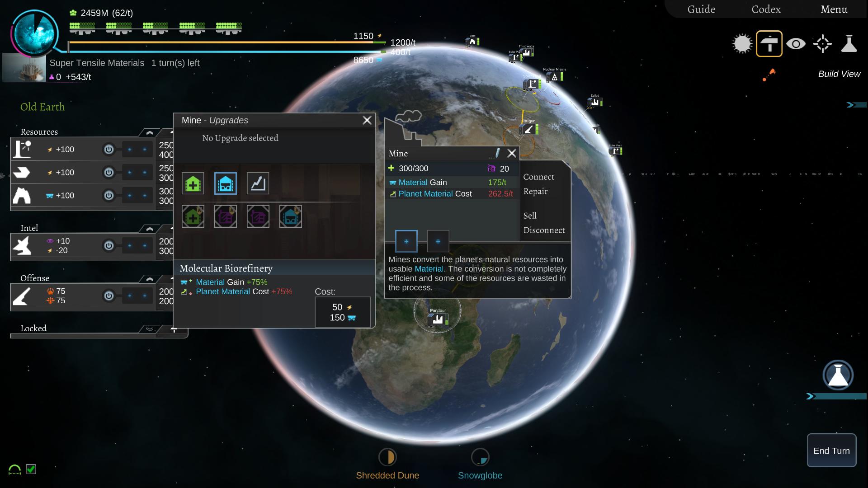Select the Build View icon top right

769,43
